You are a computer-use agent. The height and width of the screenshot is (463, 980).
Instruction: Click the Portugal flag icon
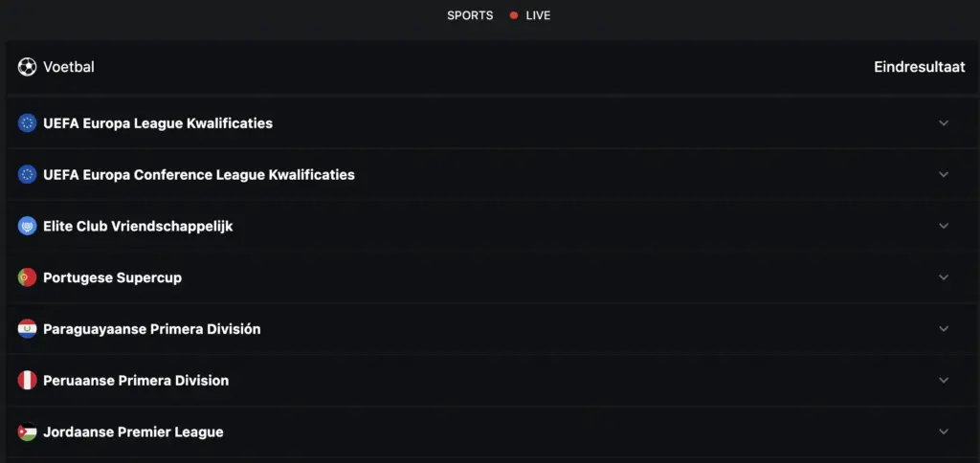click(27, 277)
